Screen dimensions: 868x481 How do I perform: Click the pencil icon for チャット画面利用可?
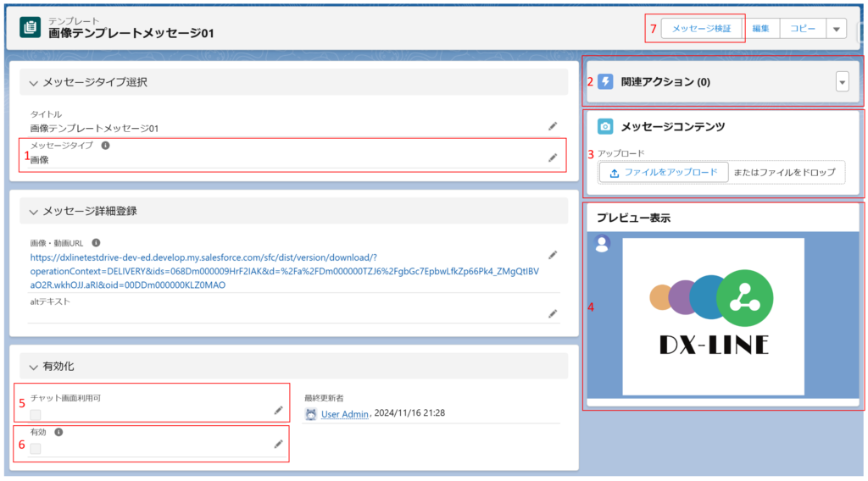(x=278, y=411)
